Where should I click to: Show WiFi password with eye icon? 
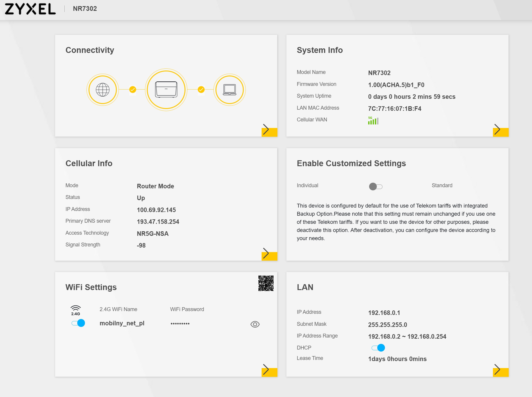pos(255,324)
